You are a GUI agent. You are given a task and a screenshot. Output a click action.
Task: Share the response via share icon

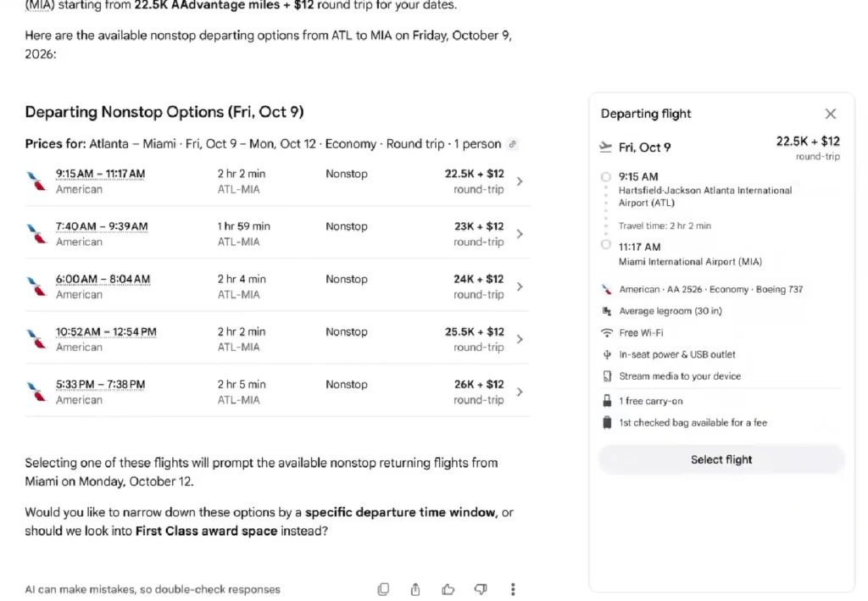pyautogui.click(x=415, y=589)
